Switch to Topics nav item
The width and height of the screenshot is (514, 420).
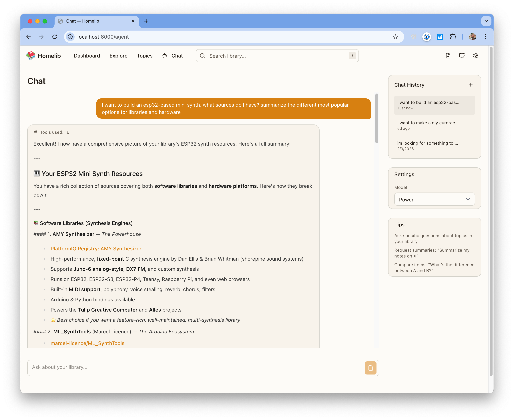[x=145, y=56]
